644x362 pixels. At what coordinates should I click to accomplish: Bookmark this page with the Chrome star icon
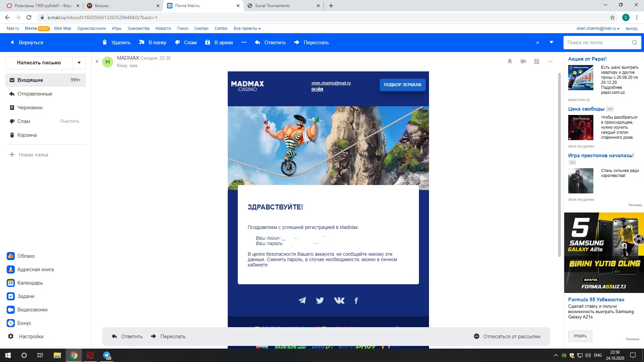click(x=612, y=17)
